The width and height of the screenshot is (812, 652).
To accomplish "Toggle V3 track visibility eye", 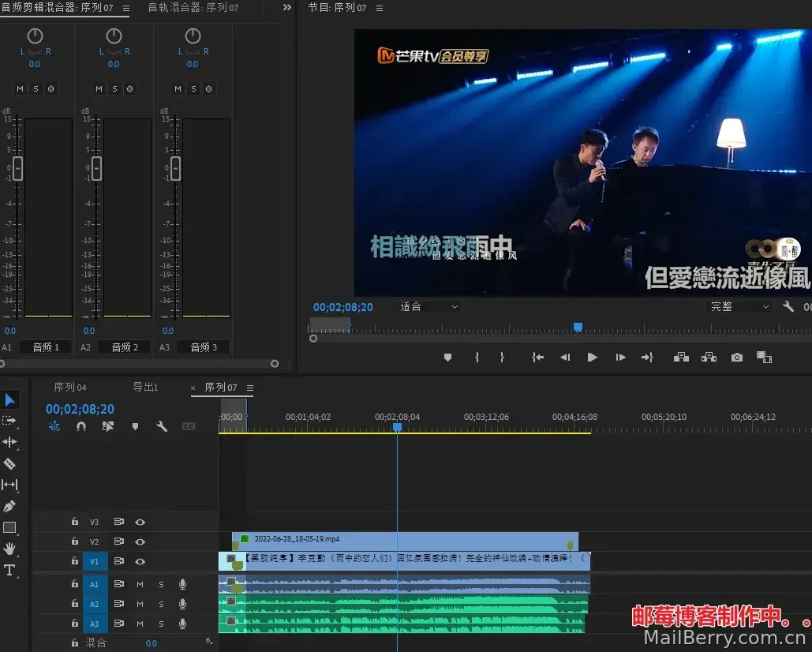I will click(140, 522).
